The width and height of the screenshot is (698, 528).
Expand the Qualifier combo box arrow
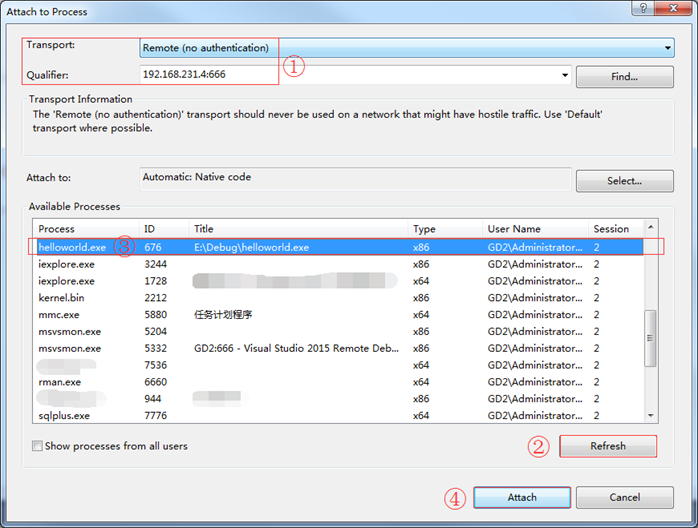[565, 75]
